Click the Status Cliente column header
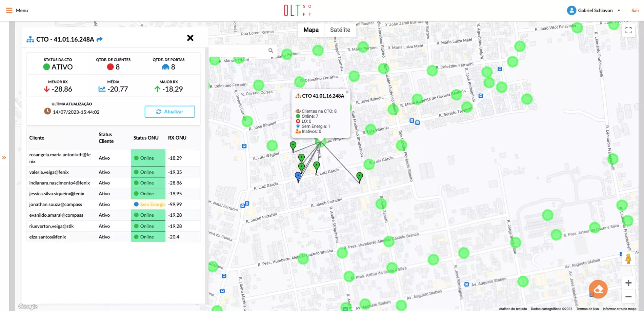 pos(106,138)
